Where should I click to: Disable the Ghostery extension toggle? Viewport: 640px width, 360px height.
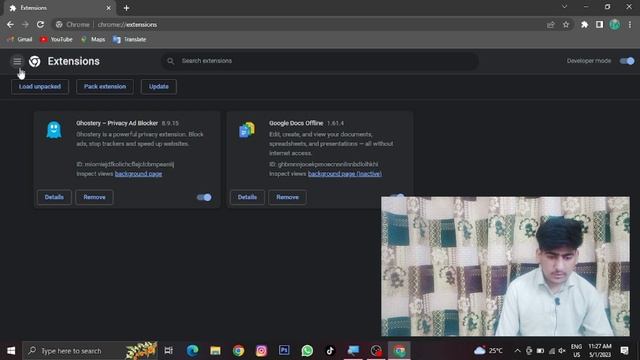(204, 197)
